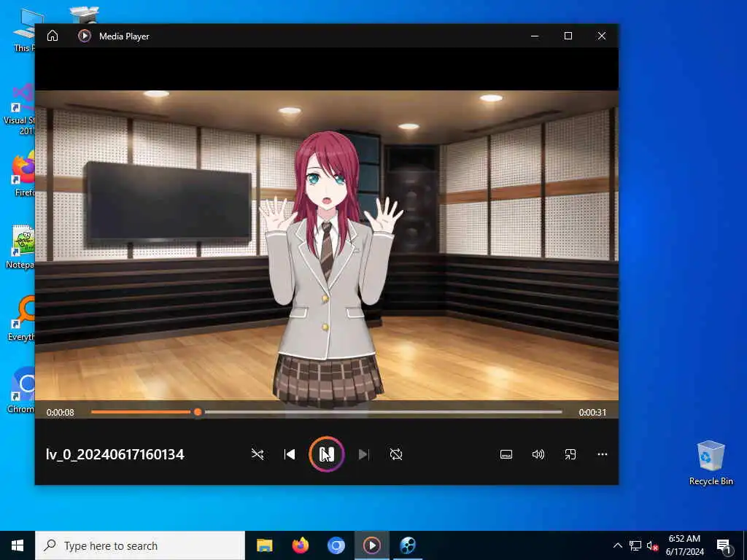Go to Media Player home
Viewport: 747px width, 560px height.
pyautogui.click(x=53, y=36)
